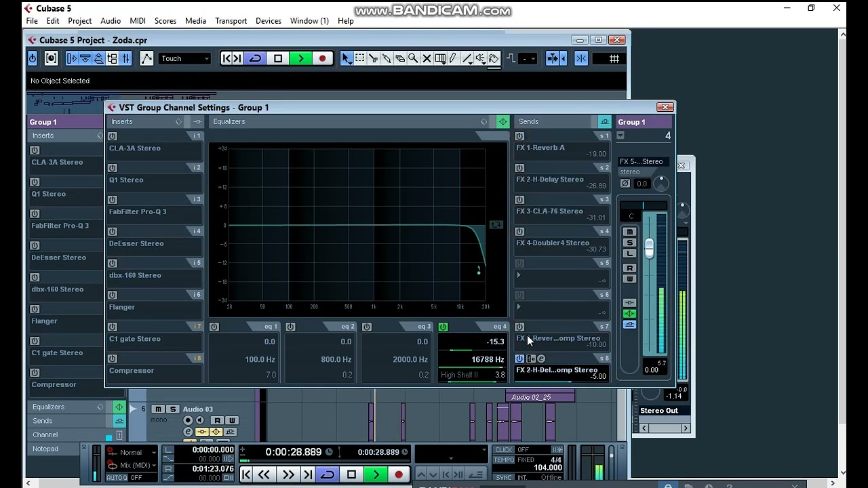Click the Snap to Zero Crossing icon
868x488 pixels.
coord(581,59)
